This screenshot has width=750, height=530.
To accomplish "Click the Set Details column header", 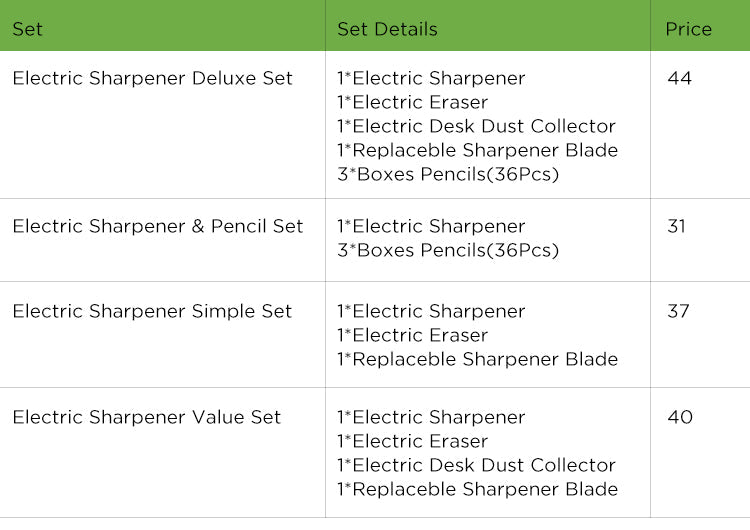I will 387,29.
